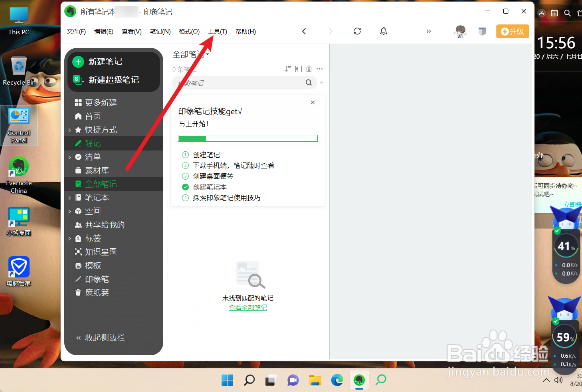Open 小智桌面 desktop shortcut
582x392 pixels.
[x=19, y=222]
